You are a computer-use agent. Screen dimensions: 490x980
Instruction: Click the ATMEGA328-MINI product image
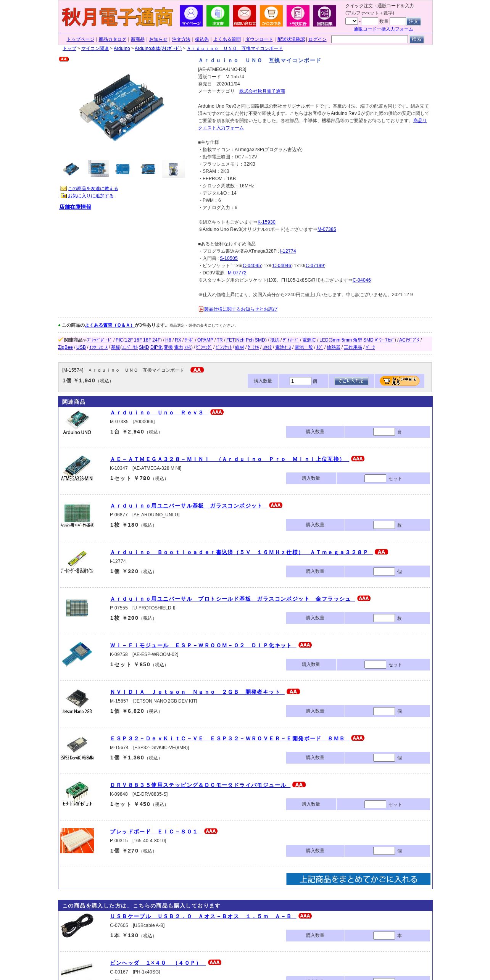pos(77,468)
